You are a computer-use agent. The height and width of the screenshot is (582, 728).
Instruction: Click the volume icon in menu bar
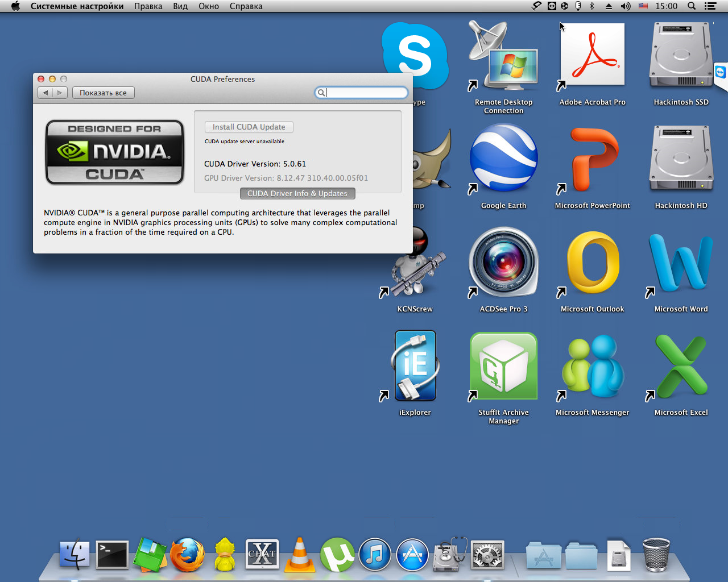pos(626,6)
